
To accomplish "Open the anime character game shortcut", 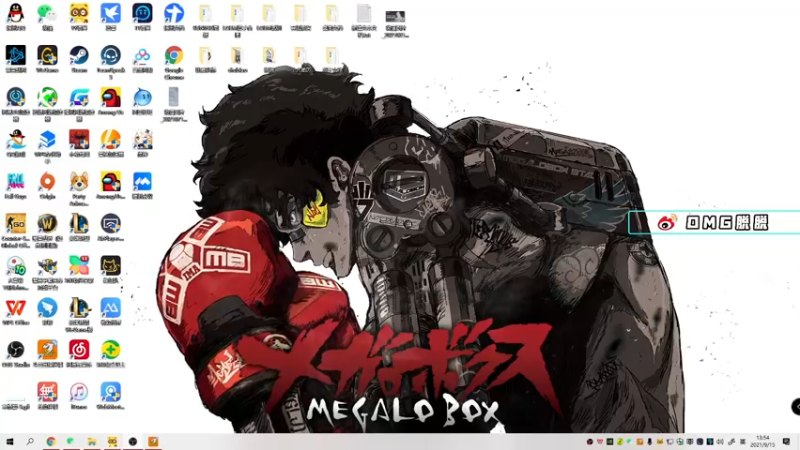I will pyautogui.click(x=142, y=143).
